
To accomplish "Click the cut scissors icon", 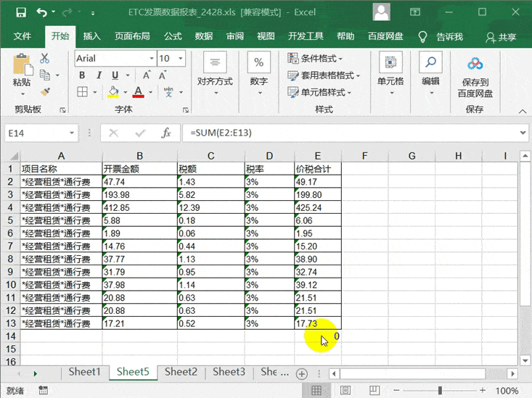I will tap(44, 58).
